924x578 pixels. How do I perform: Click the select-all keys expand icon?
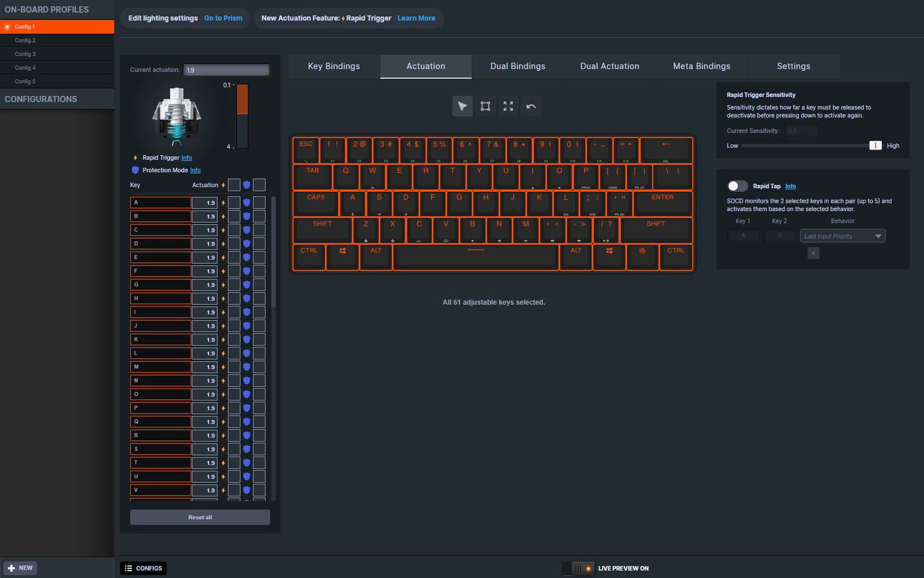pos(508,106)
